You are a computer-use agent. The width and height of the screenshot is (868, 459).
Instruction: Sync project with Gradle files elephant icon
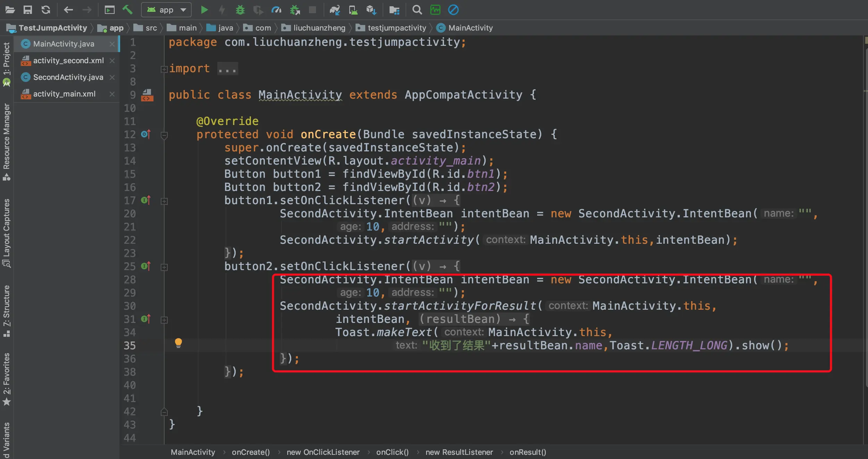(x=334, y=10)
